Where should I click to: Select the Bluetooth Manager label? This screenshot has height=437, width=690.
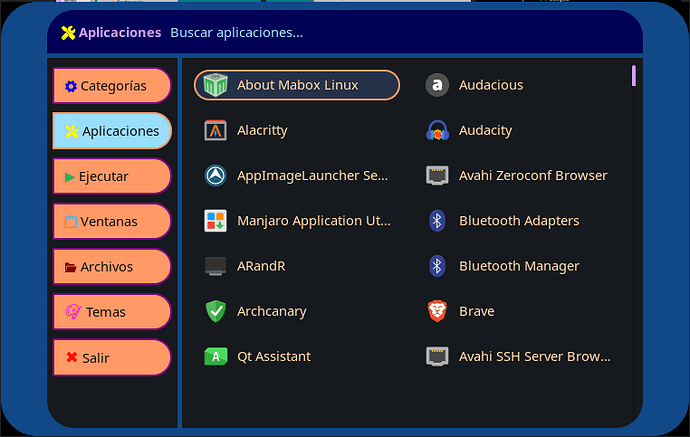519,266
